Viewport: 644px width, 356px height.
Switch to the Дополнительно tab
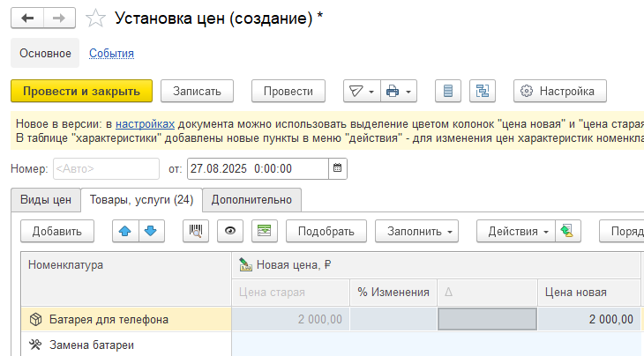252,199
